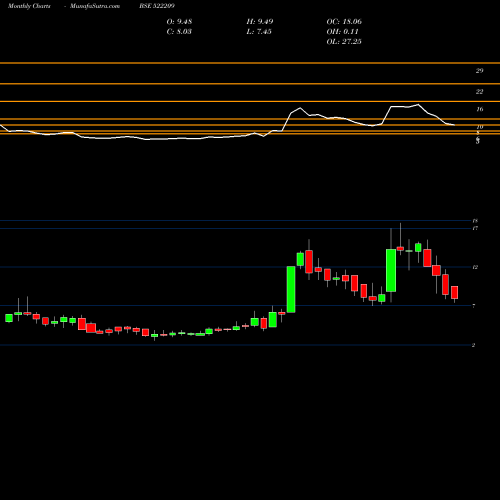Viewport: 500px width, 500px height.
Task: Click the 'OH: 0.11' value
Action: pyautogui.click(x=342, y=32)
